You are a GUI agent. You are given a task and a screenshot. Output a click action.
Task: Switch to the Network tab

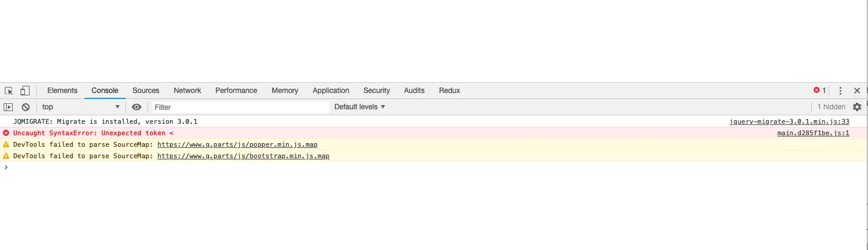pyautogui.click(x=187, y=91)
